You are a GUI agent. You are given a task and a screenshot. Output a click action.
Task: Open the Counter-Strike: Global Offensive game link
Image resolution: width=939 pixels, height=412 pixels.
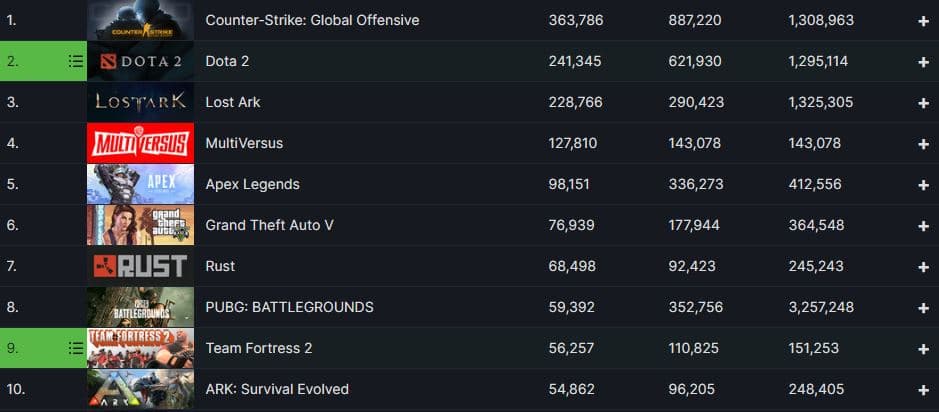pyautogui.click(x=312, y=20)
